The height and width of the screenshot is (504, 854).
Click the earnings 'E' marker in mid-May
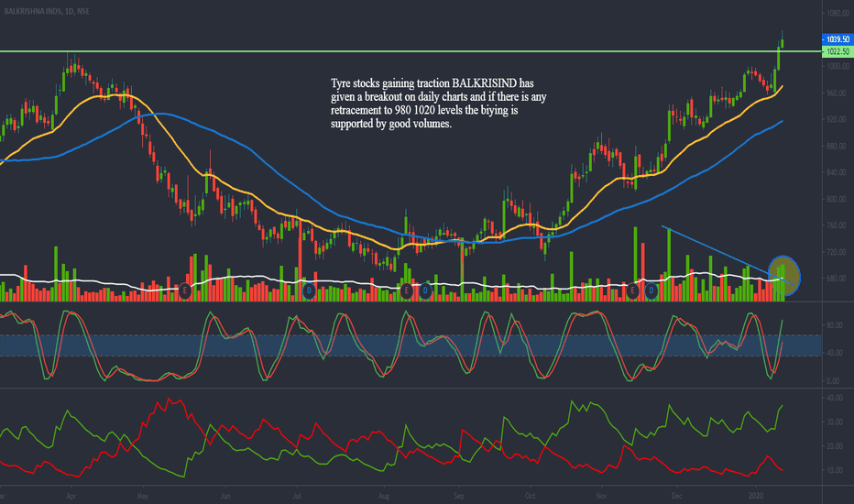click(184, 290)
